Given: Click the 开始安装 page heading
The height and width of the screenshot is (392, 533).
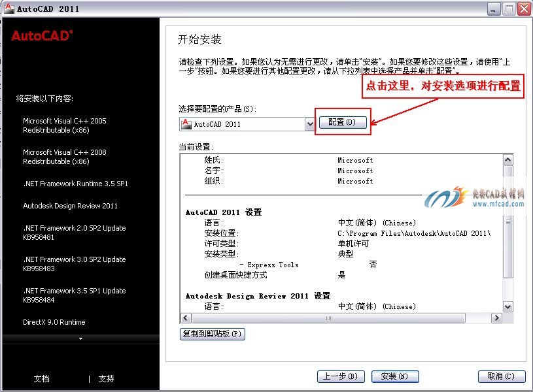Looking at the screenshot, I should (x=199, y=39).
